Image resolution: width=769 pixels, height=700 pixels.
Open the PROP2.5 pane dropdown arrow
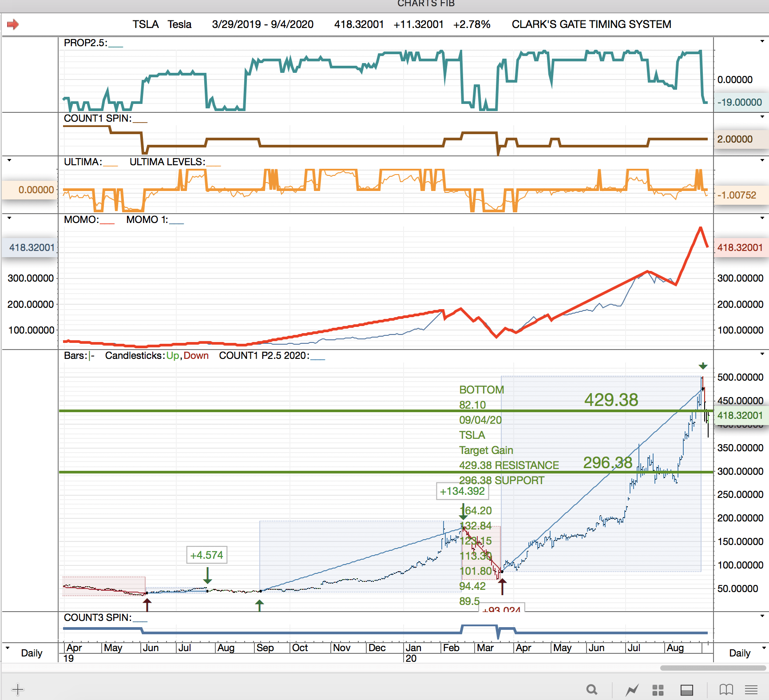[x=762, y=41]
